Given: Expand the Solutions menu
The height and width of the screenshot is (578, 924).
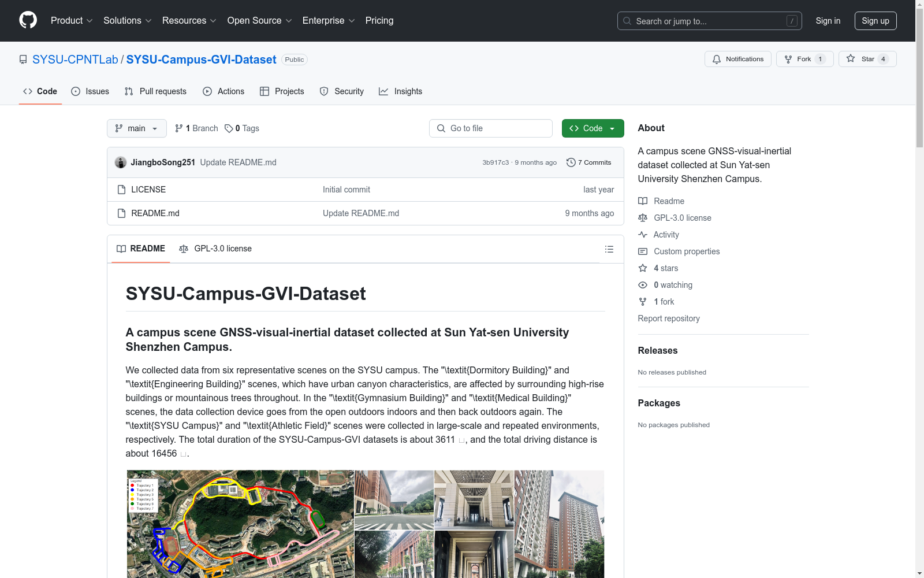Looking at the screenshot, I should (x=127, y=21).
